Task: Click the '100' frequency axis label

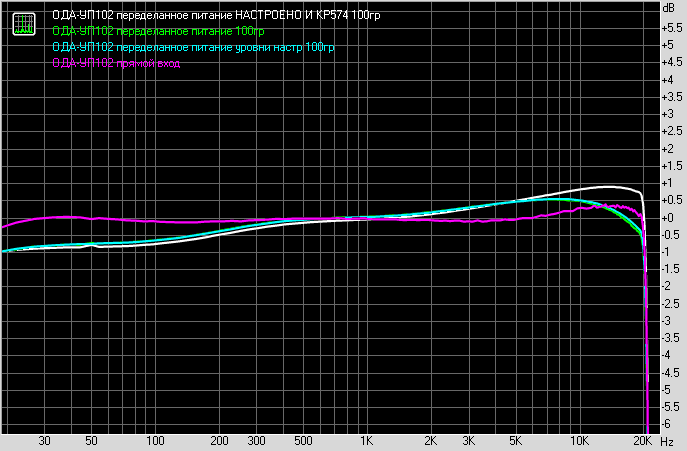Action: pyautogui.click(x=155, y=441)
